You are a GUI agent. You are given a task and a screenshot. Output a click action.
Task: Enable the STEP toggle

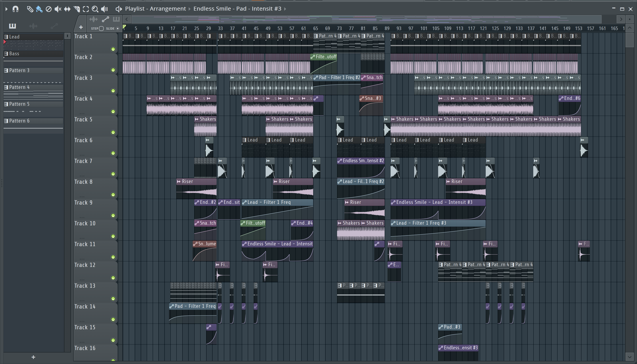tap(101, 29)
